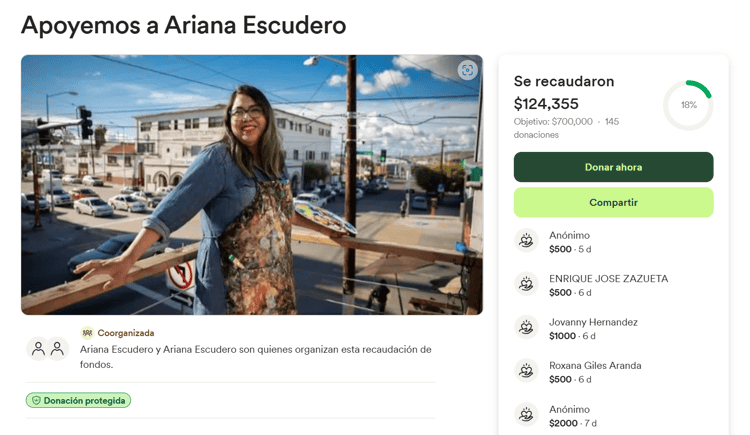Click the donation icon beside Jovanny Hernandez
This screenshot has width=750, height=435.
pyautogui.click(x=526, y=327)
